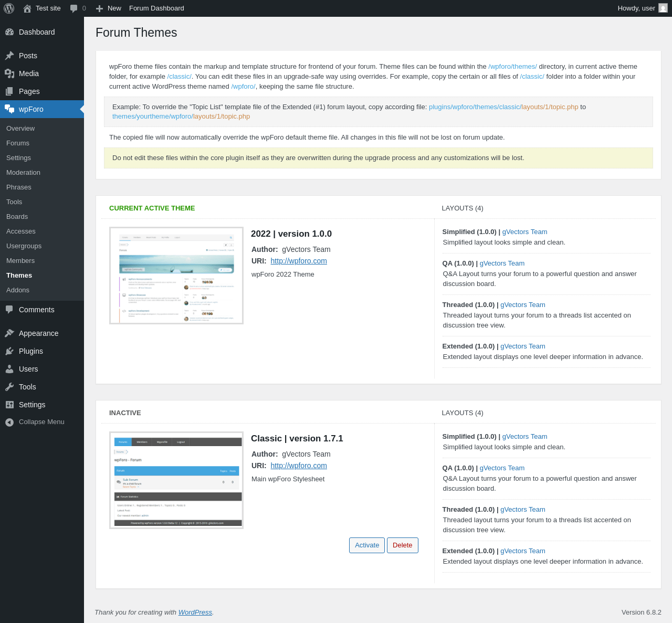Activate the Classic theme

[367, 545]
